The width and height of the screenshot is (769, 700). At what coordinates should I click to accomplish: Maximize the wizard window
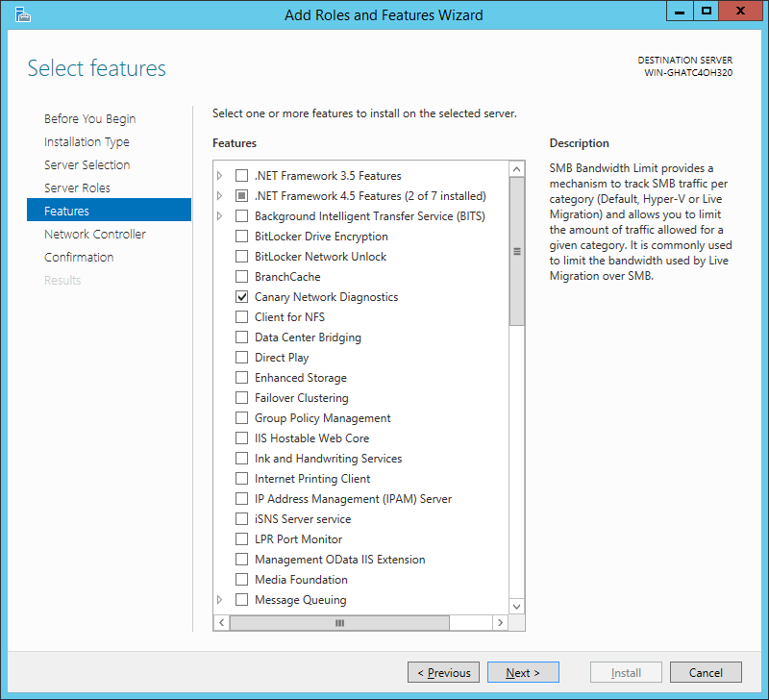click(x=707, y=12)
